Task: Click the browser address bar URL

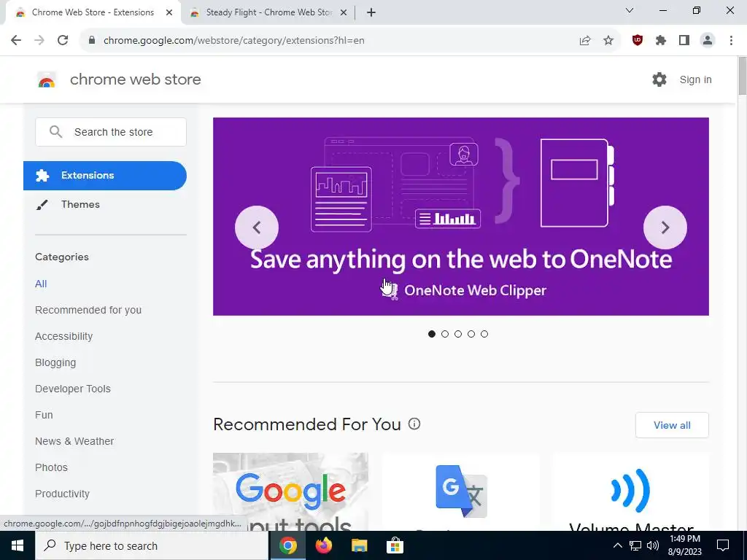Action: [234, 41]
